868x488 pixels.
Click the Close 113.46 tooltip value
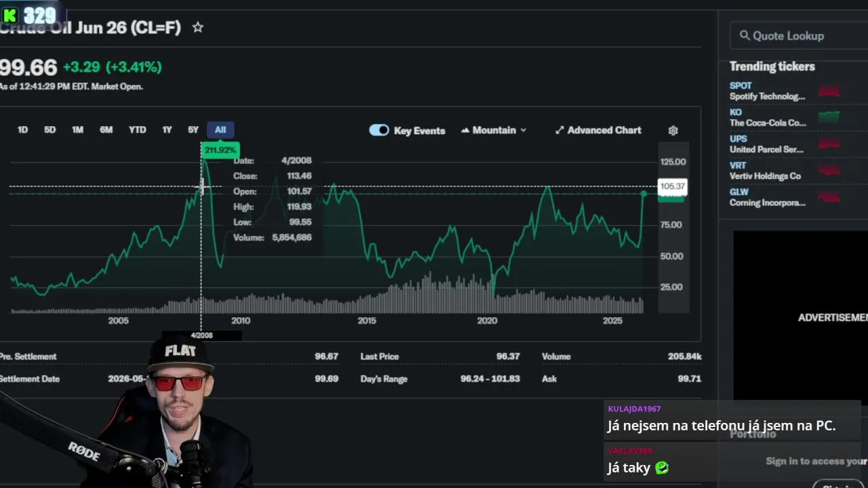299,176
